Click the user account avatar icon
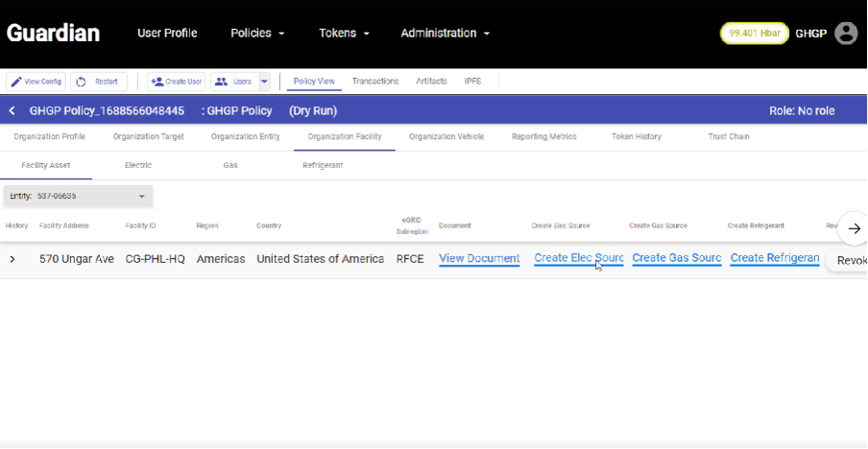The height and width of the screenshot is (449, 868). click(845, 33)
